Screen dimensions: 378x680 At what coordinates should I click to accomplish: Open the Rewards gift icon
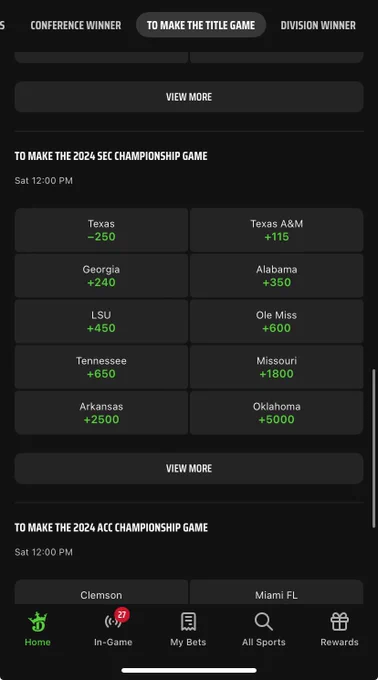(x=339, y=622)
